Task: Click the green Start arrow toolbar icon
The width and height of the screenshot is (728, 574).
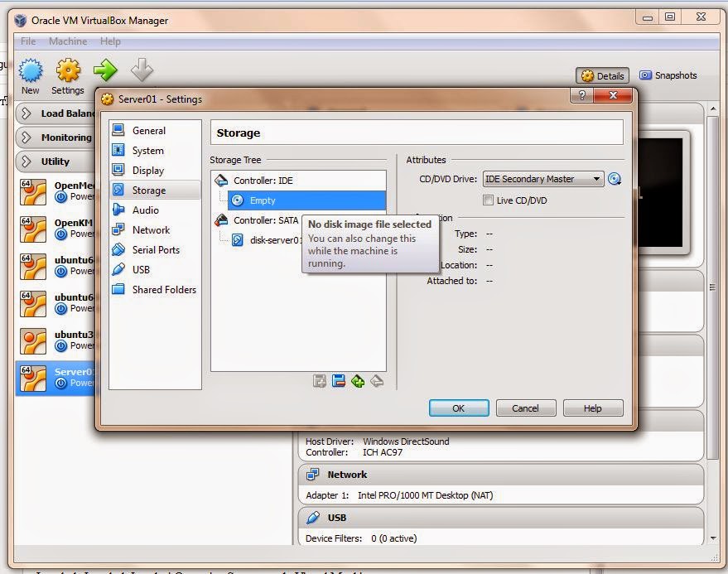Action: (x=105, y=70)
